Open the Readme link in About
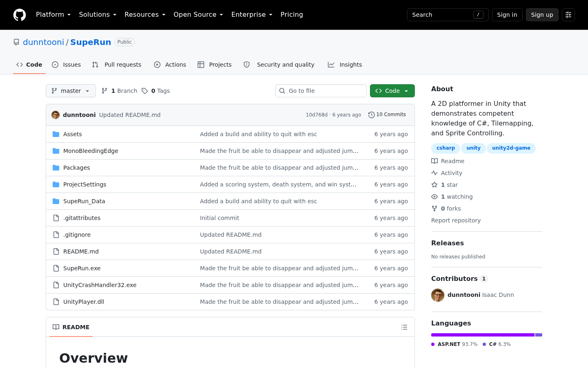The height and width of the screenshot is (368, 588). click(x=448, y=161)
